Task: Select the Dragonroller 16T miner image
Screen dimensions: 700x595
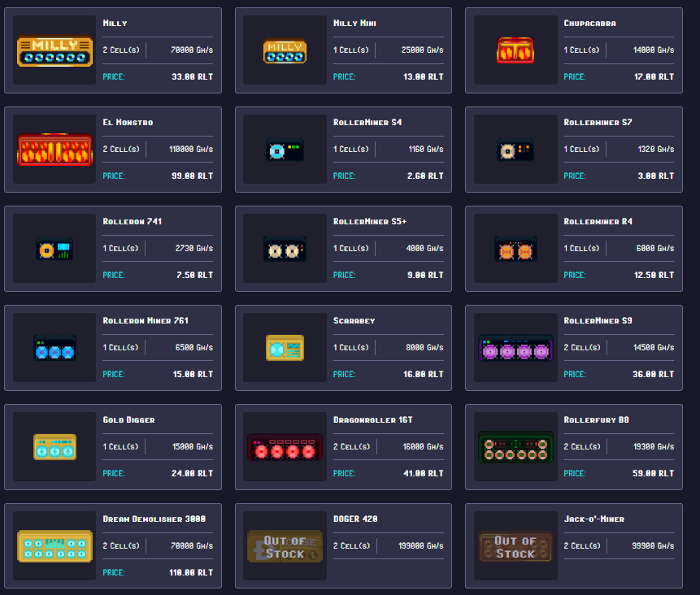Action: pyautogui.click(x=285, y=447)
